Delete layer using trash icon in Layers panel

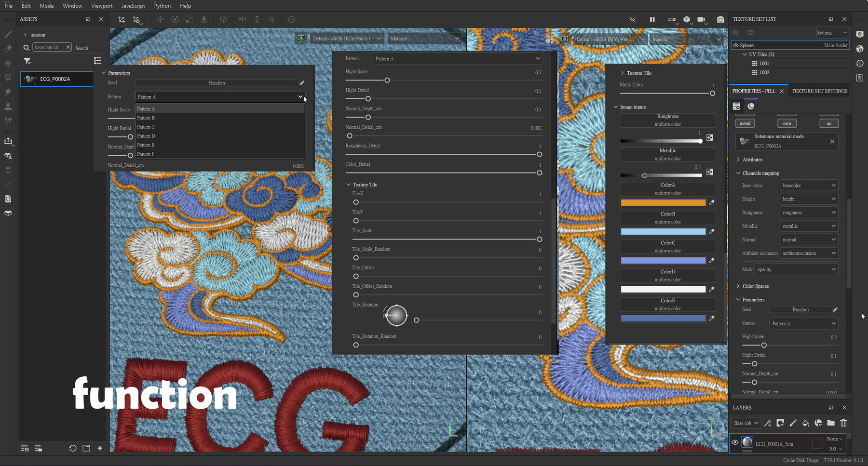coord(843,423)
